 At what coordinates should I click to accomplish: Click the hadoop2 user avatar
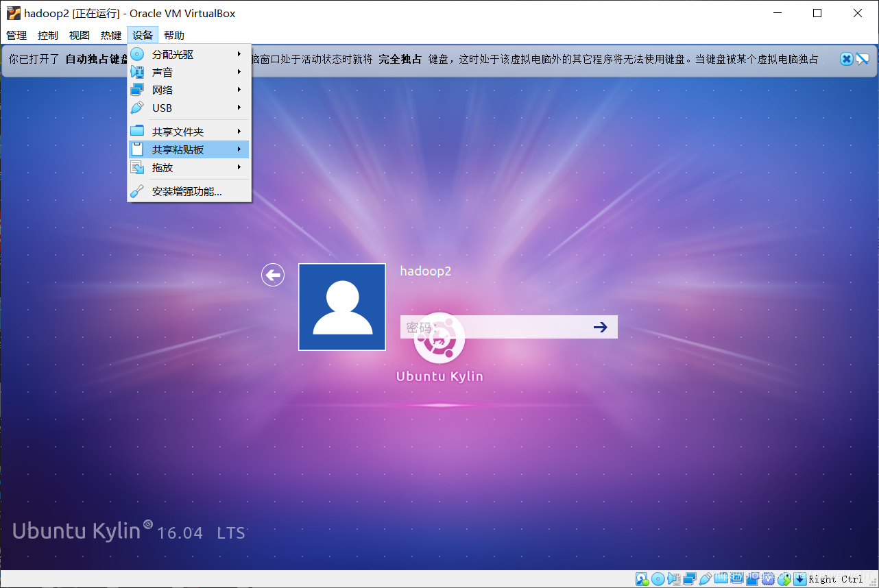coord(342,307)
